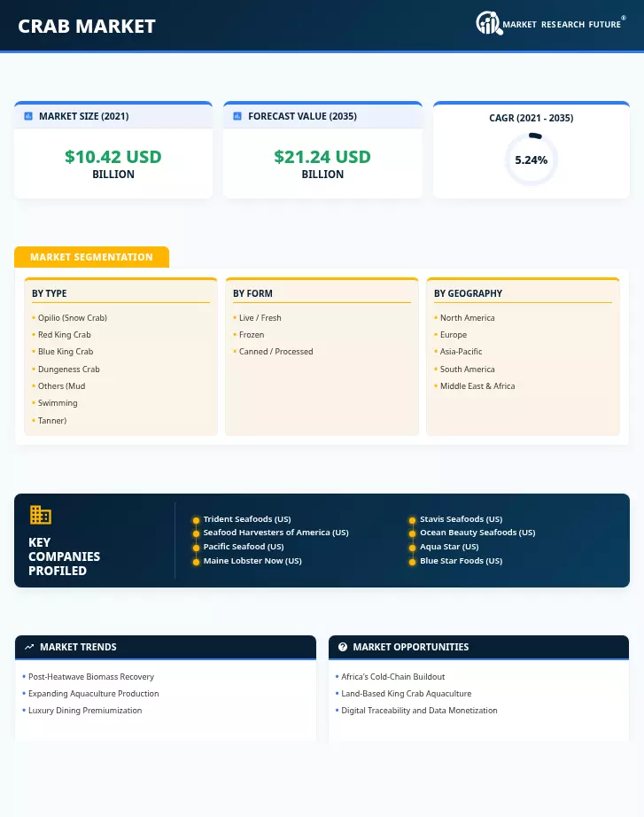Select Dungeness Crab list item
Screen dimensions: 644x817
[69, 369]
